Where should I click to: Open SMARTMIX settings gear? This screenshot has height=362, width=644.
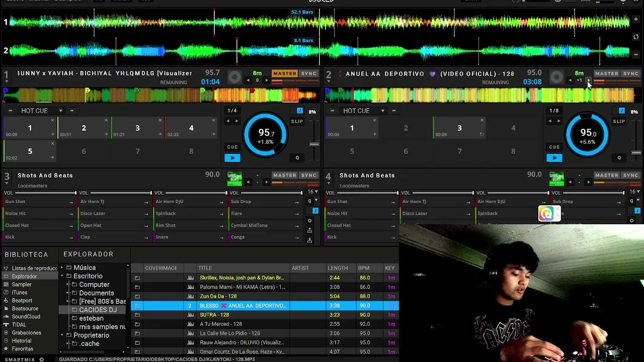pos(42,359)
